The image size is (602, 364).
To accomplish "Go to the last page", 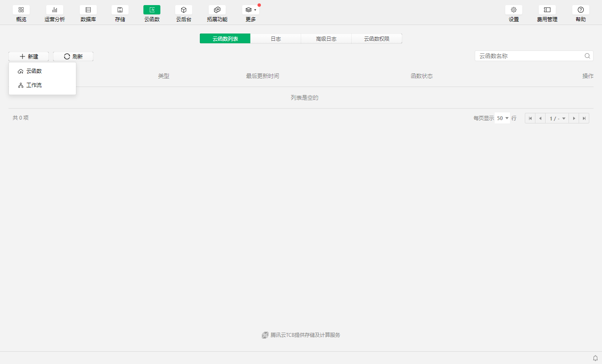I will 584,118.
